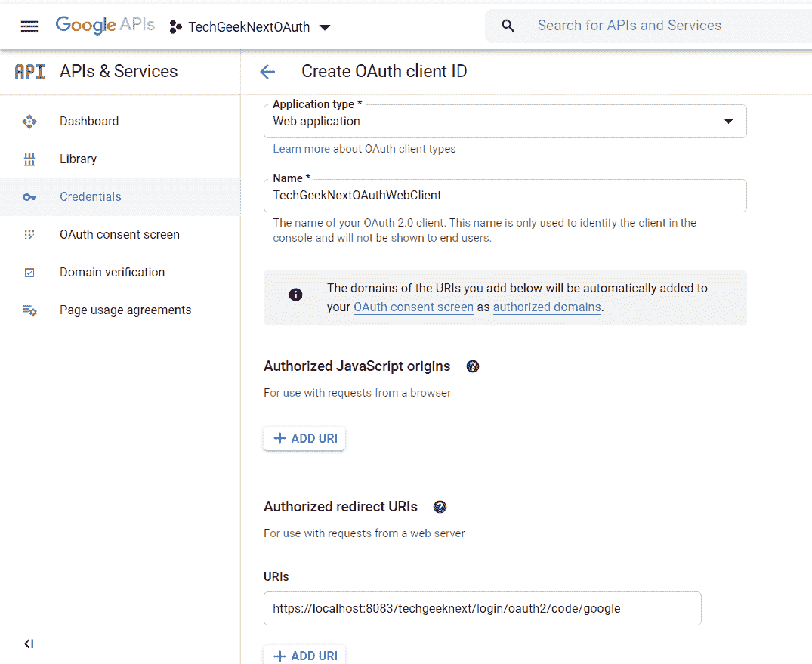Click the Domain verification checkbox icon
The image size is (812, 664).
point(29,273)
